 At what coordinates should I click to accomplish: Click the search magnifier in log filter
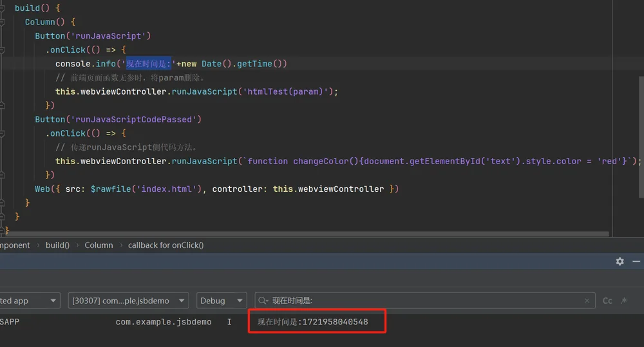[263, 301]
